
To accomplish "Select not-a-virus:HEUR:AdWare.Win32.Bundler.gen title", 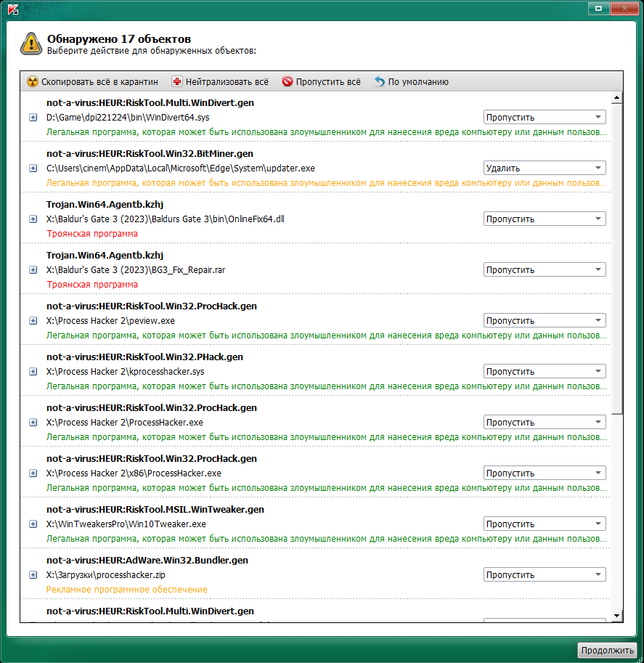I will point(147,561).
